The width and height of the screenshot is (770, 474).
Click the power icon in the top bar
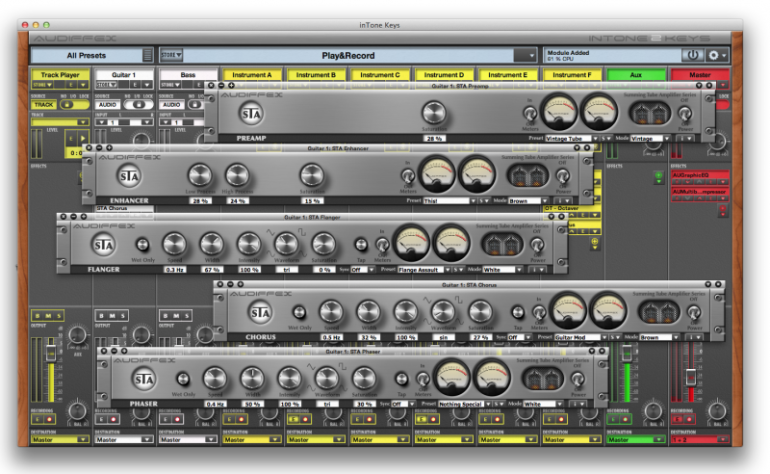click(x=693, y=55)
